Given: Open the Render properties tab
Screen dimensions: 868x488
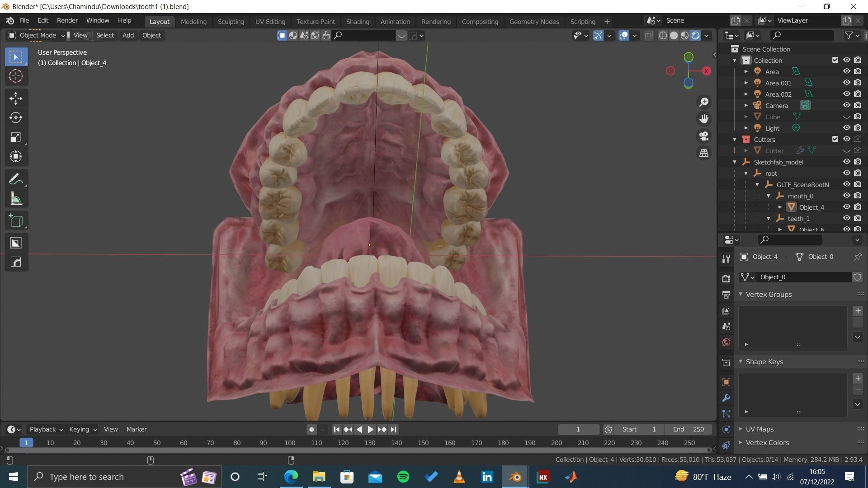Looking at the screenshot, I should coord(726,278).
